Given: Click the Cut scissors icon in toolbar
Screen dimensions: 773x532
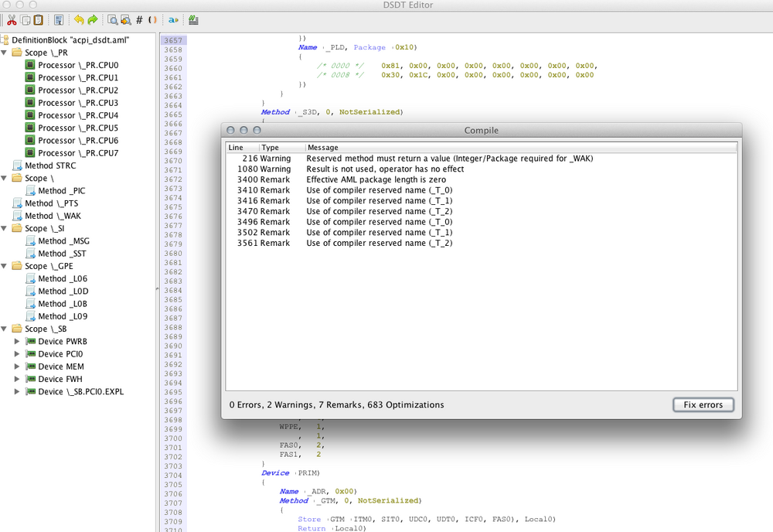Looking at the screenshot, I should (x=12, y=20).
